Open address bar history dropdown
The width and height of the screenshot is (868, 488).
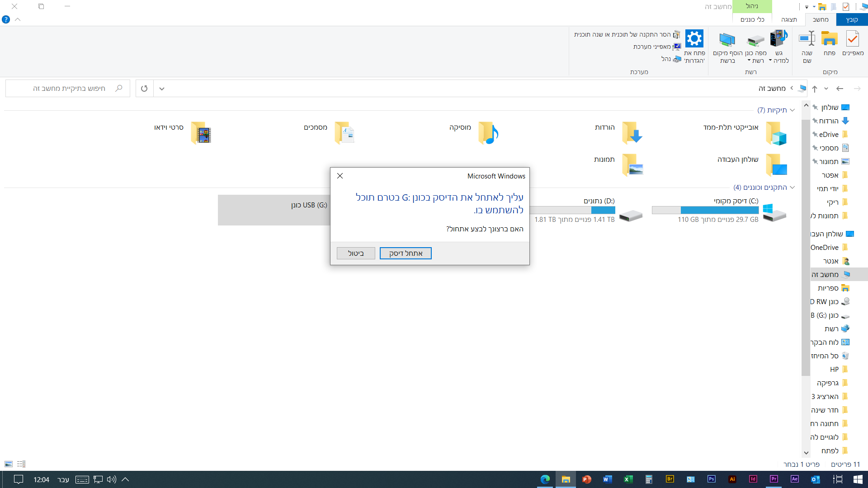coord(162,89)
